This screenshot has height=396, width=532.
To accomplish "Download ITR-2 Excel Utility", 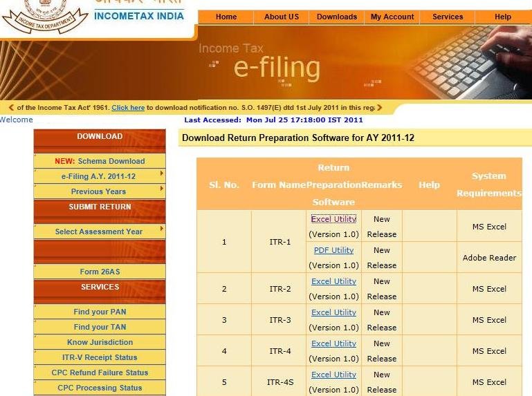I will [x=333, y=281].
